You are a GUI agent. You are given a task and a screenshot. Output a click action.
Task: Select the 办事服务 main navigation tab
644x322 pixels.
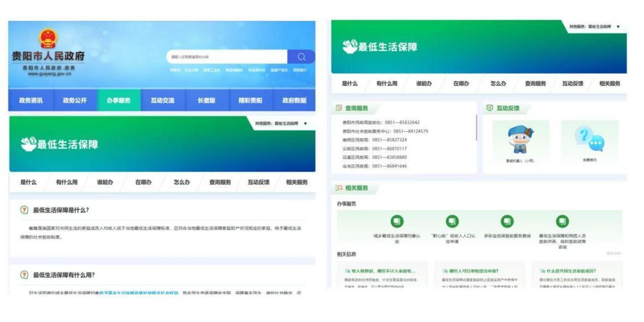[x=119, y=101]
